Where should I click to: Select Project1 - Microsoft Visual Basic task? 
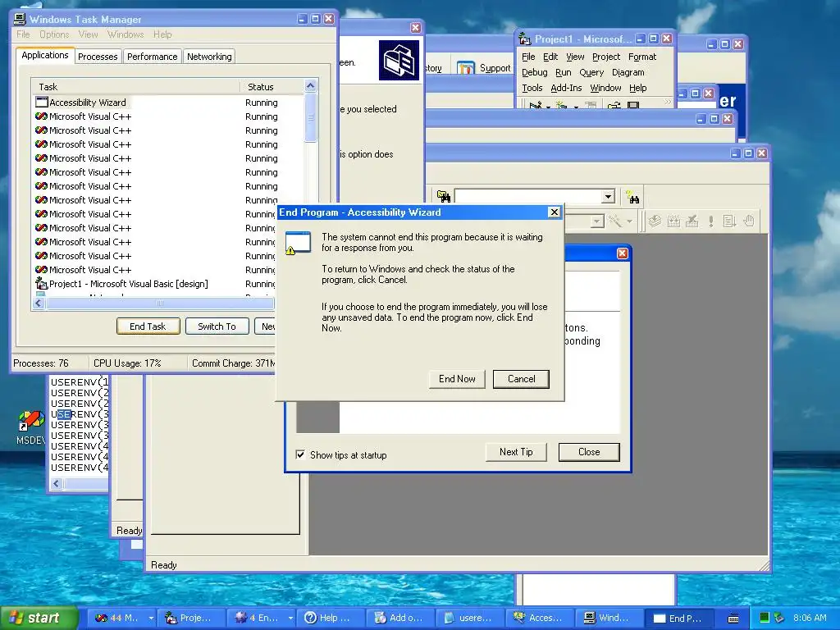coord(154,284)
